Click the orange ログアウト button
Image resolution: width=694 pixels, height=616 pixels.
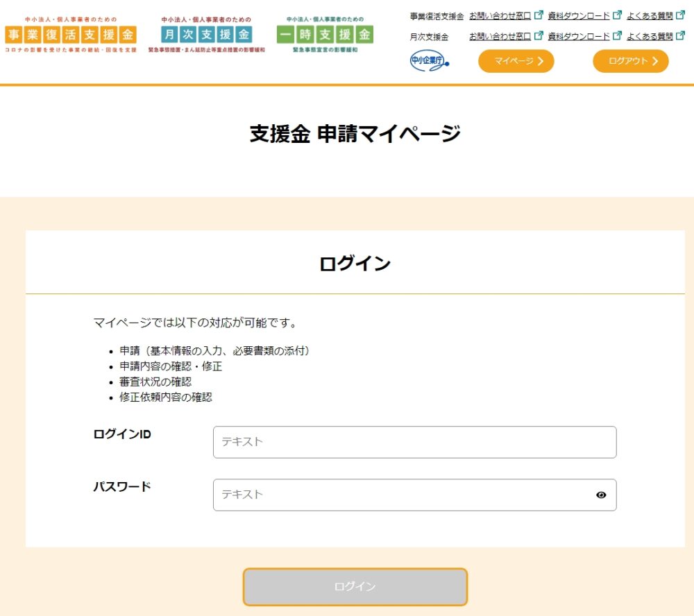pos(631,61)
